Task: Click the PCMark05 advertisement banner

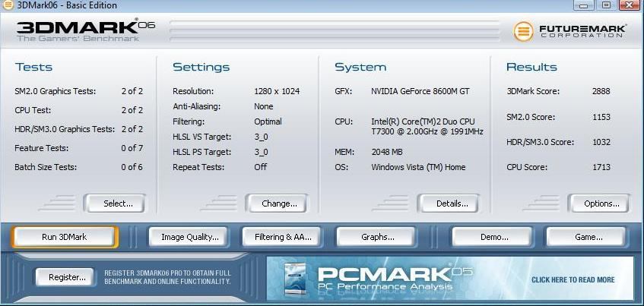Action: pyautogui.click(x=450, y=279)
